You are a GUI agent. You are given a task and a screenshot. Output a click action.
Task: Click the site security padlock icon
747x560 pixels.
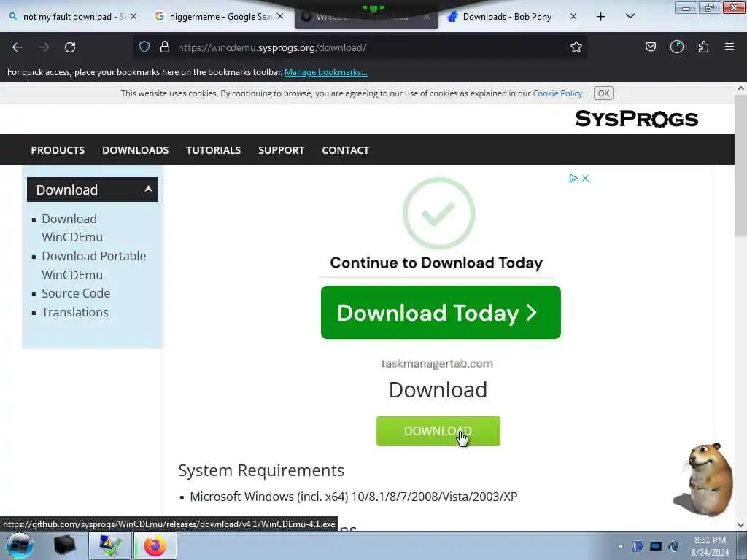(x=165, y=47)
